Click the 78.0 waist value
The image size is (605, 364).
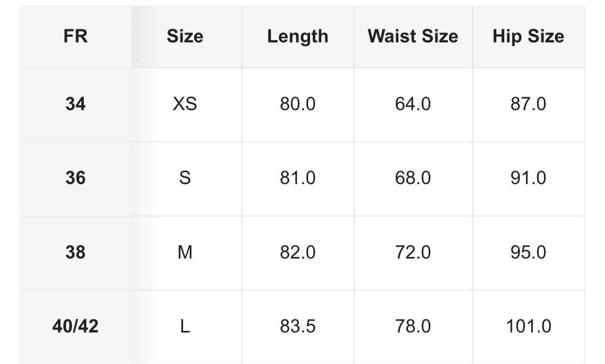[x=413, y=326]
